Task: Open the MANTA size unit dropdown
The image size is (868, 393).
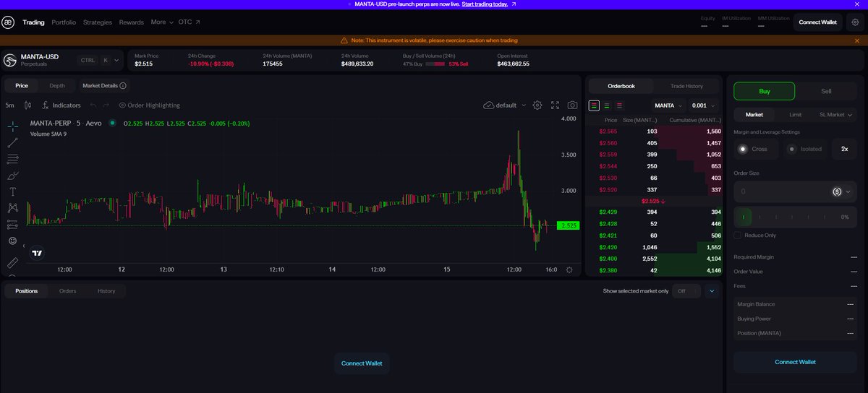Action: tap(669, 105)
